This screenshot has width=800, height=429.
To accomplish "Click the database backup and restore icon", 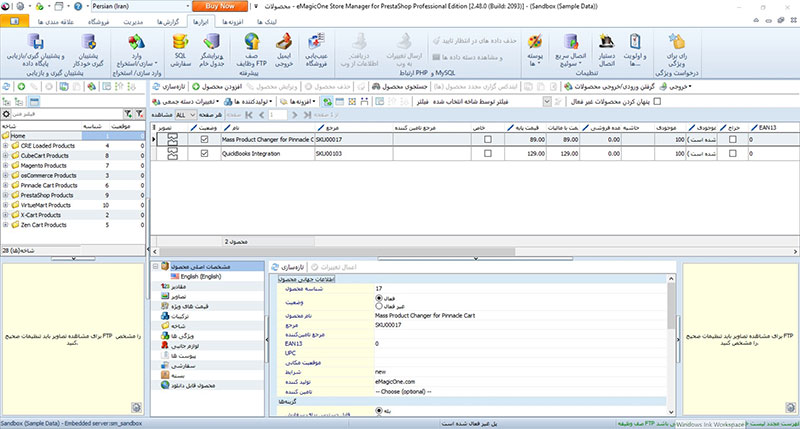I will point(37,47).
